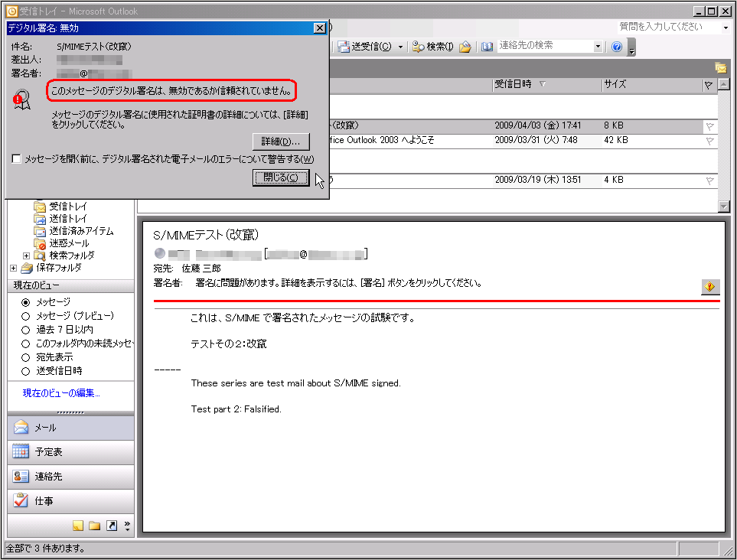Click the flag column header icon
This screenshot has width=737, height=560.
(709, 85)
